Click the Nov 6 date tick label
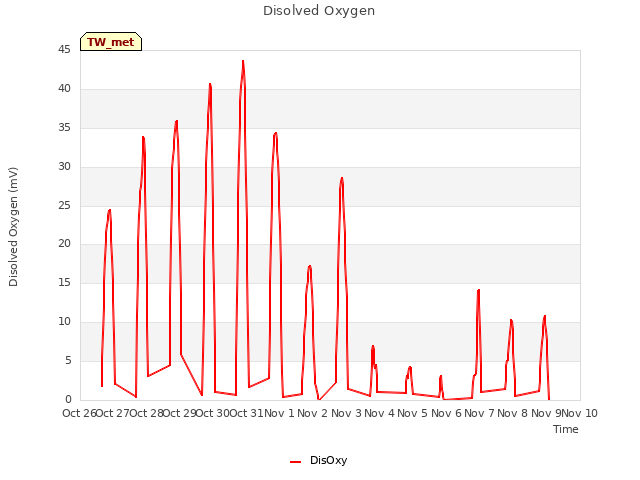The width and height of the screenshot is (640, 480). click(x=446, y=413)
